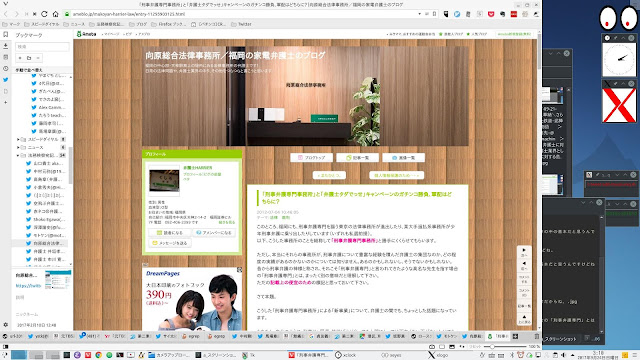This screenshot has height=360, width=640.
Task: Switch to the サイボ Twitter tab
Action: 167,336
